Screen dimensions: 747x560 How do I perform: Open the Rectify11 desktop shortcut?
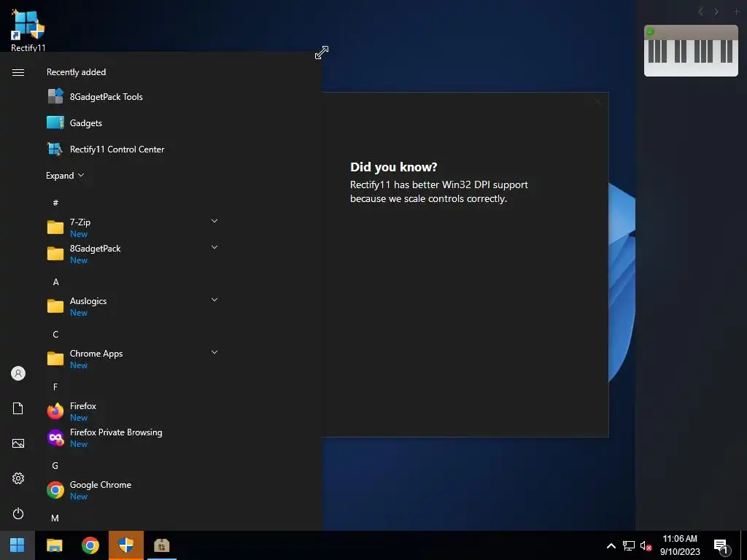(x=28, y=31)
